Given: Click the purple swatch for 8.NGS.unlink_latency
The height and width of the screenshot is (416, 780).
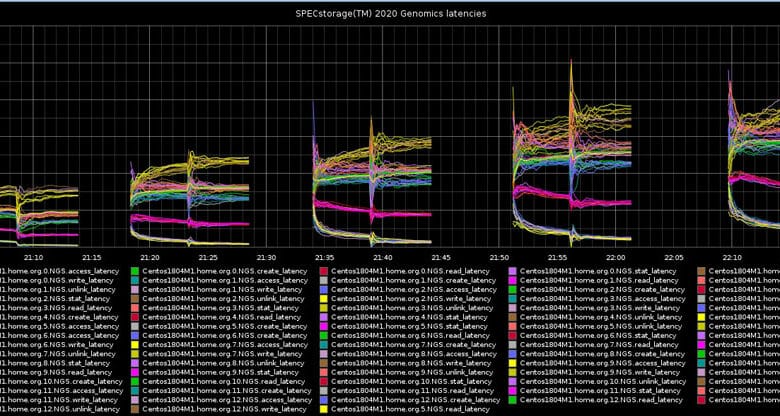Looking at the screenshot, I should (x=135, y=363).
